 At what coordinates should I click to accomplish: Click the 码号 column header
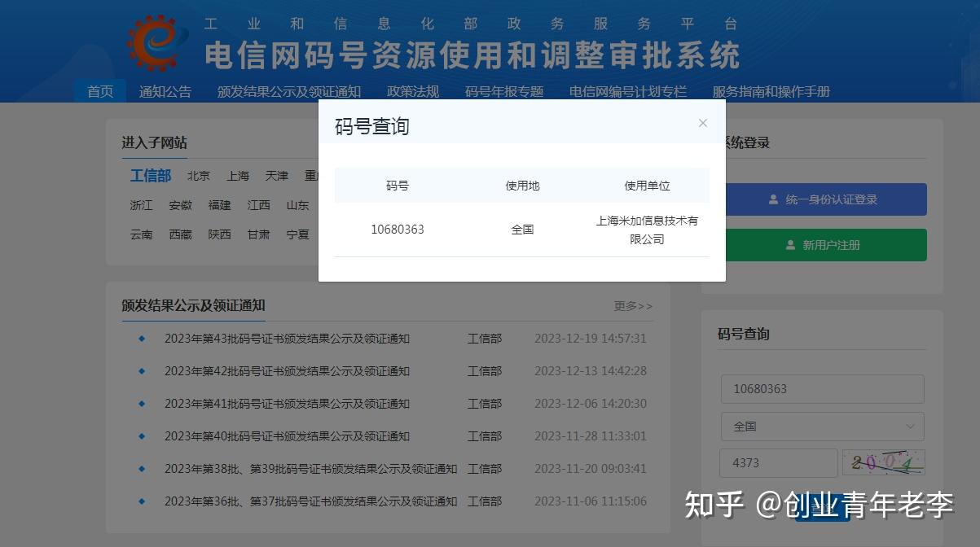pos(398,186)
